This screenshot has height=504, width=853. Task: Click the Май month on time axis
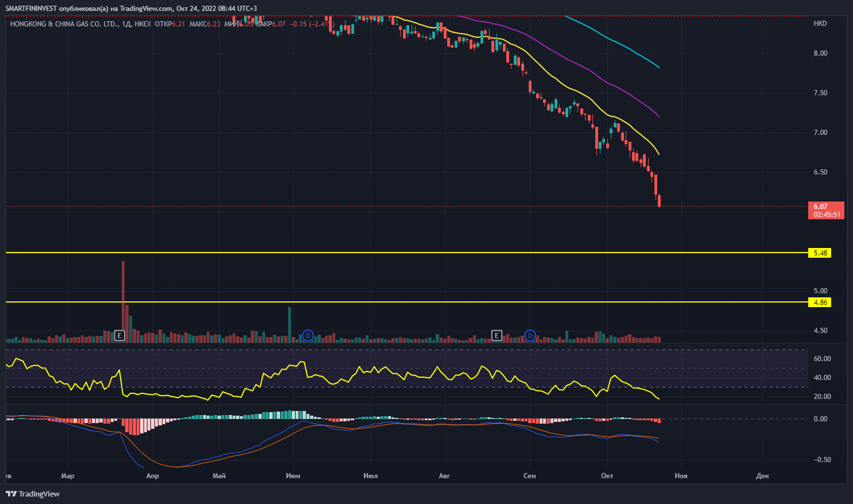219,476
